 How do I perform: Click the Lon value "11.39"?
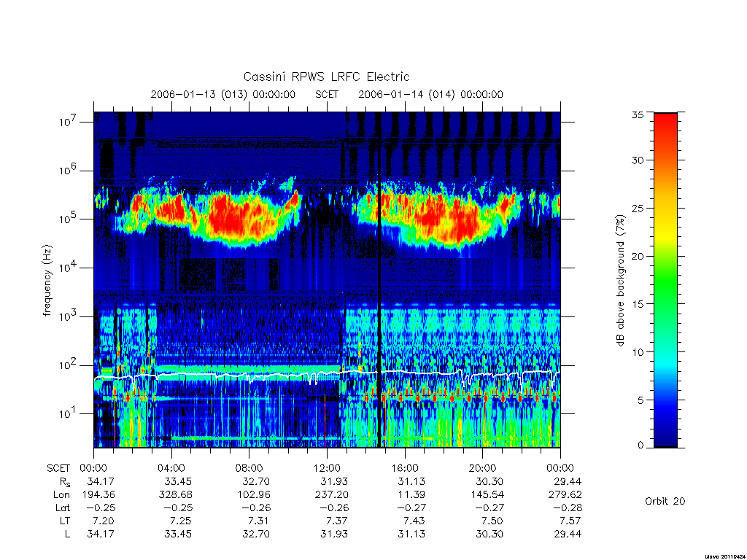click(x=412, y=495)
